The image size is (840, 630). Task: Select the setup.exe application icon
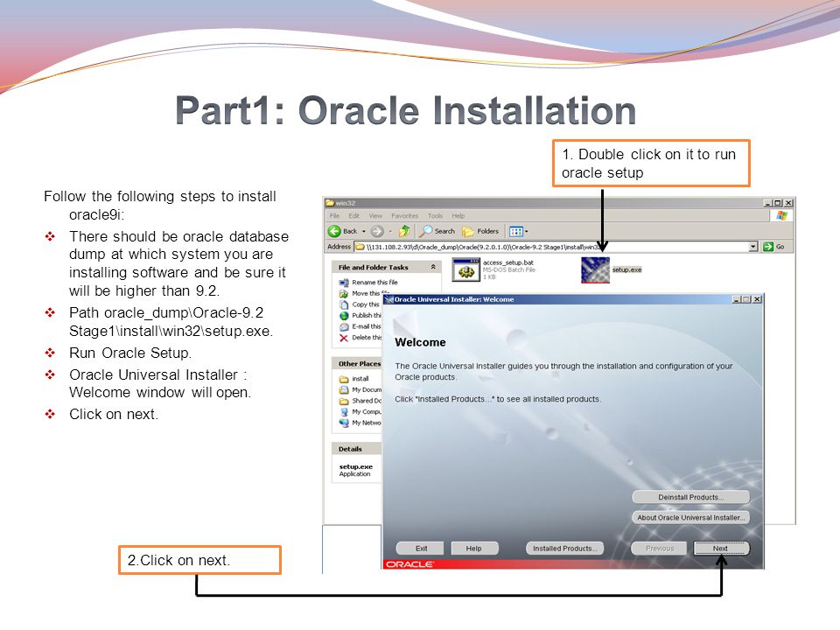(595, 270)
